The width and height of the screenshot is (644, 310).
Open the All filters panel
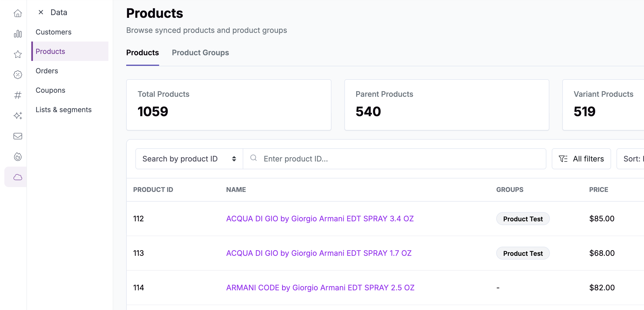581,159
